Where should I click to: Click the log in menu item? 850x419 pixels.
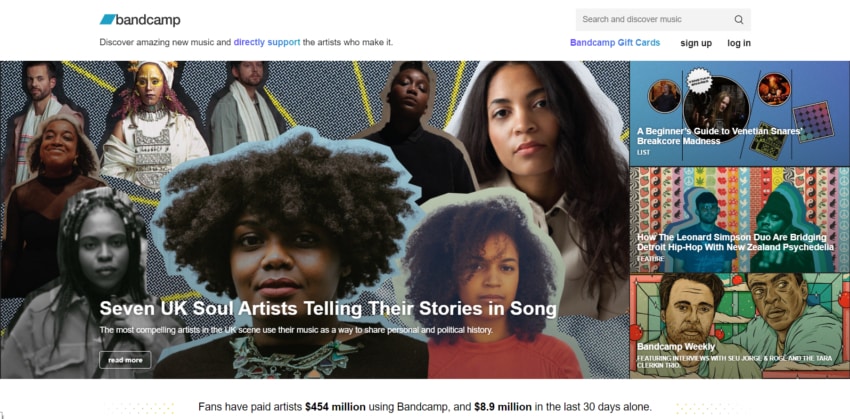coord(739,43)
